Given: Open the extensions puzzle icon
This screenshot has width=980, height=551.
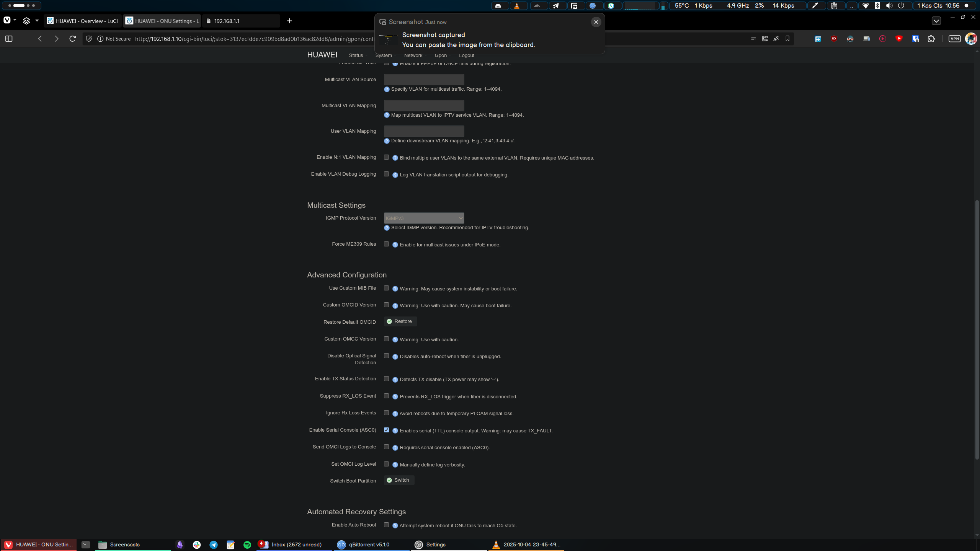Looking at the screenshot, I should tap(931, 39).
